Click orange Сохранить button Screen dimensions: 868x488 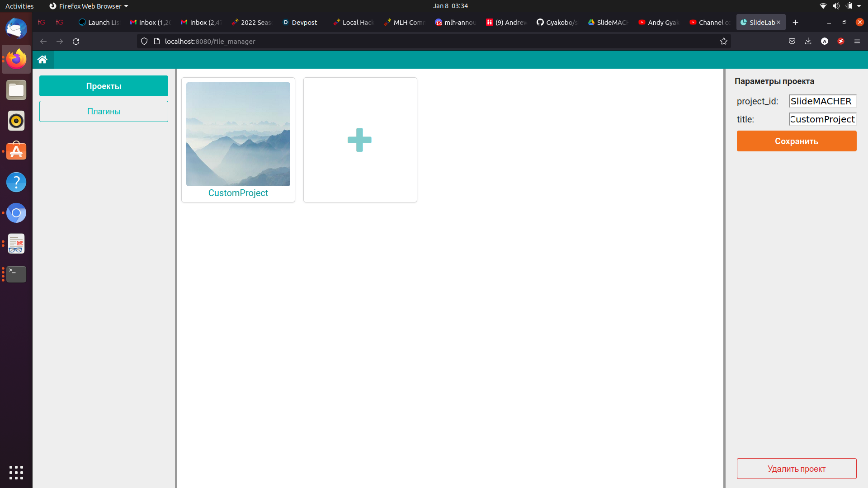tap(796, 141)
